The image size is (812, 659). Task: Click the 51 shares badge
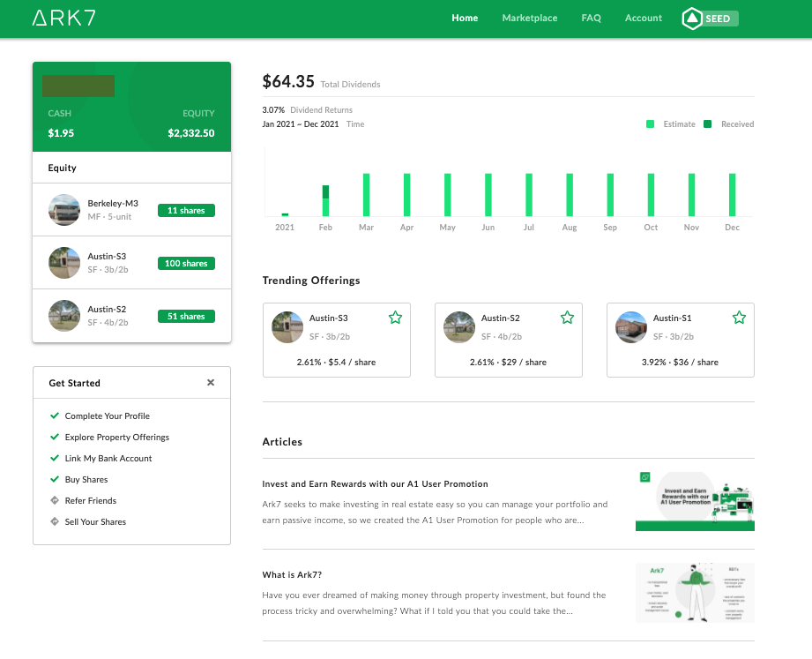coord(186,316)
